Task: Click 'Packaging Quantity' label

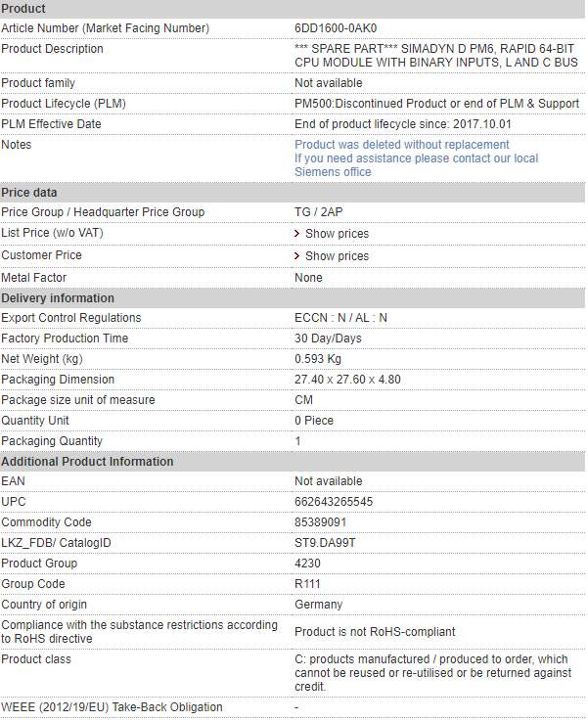Action: (x=52, y=441)
